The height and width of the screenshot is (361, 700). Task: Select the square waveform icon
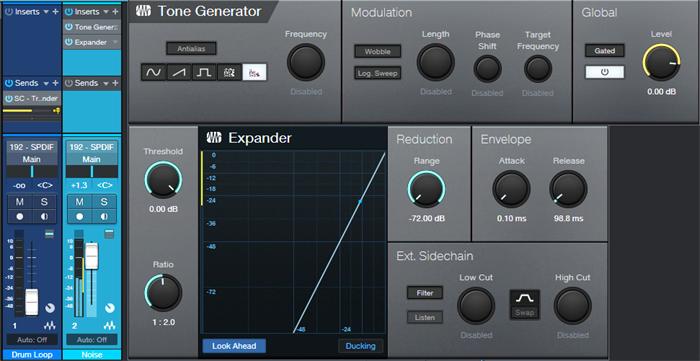tap(204, 72)
